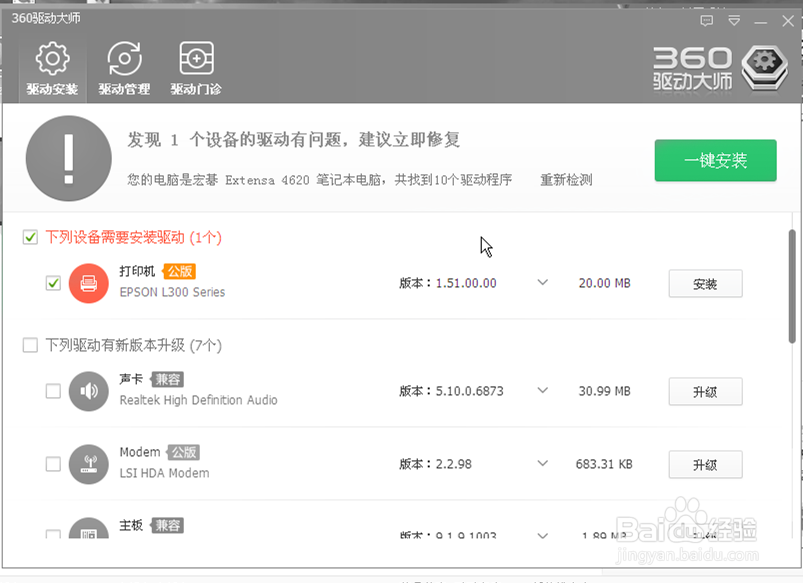Image resolution: width=803 pixels, height=583 pixels.
Task: Select the 驱动门诊 diagnostic icon
Action: 195,59
